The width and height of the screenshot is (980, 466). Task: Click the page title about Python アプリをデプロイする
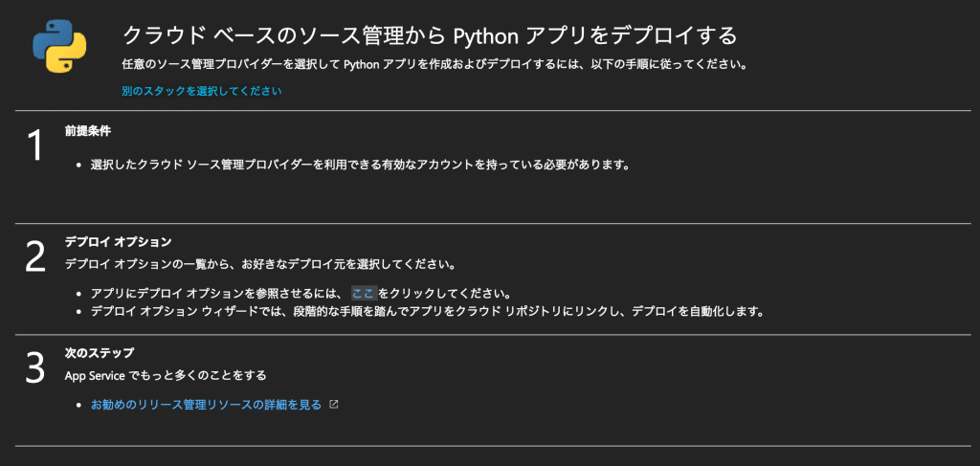430,35
